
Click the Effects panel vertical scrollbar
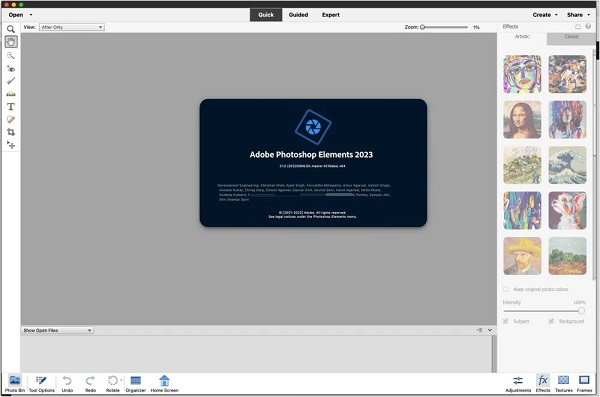click(x=594, y=165)
